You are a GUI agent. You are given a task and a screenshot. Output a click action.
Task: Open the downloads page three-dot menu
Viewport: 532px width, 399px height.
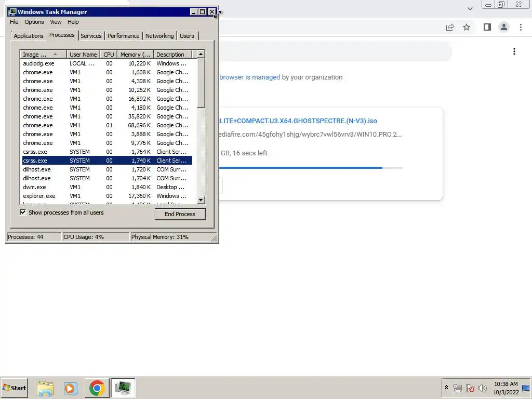pyautogui.click(x=514, y=51)
